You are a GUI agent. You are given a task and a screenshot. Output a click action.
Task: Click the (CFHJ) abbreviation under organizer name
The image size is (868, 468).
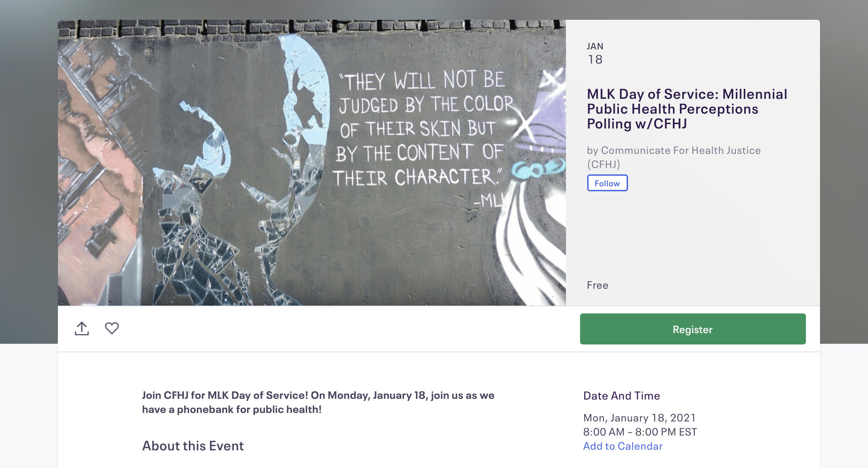pos(603,164)
